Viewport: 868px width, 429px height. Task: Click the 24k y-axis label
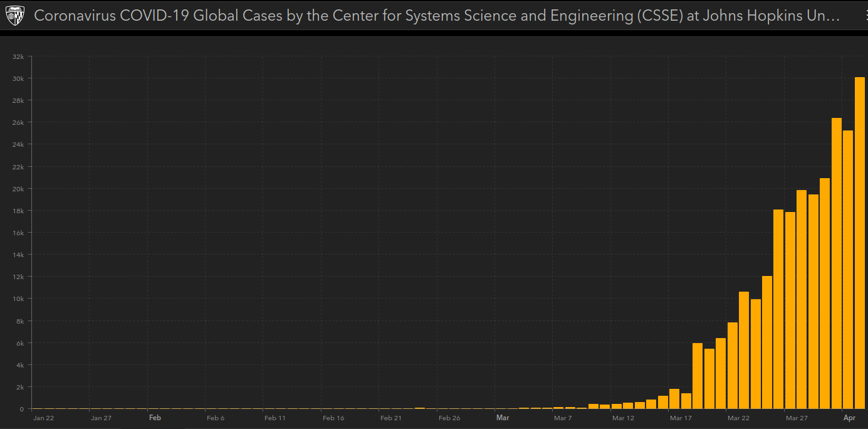(x=18, y=144)
